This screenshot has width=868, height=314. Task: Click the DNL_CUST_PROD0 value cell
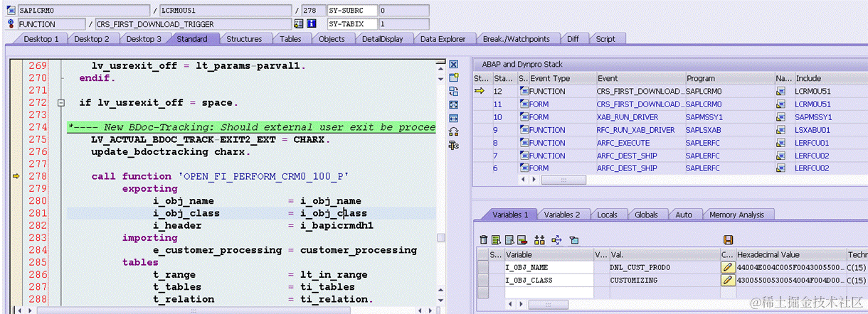click(664, 267)
